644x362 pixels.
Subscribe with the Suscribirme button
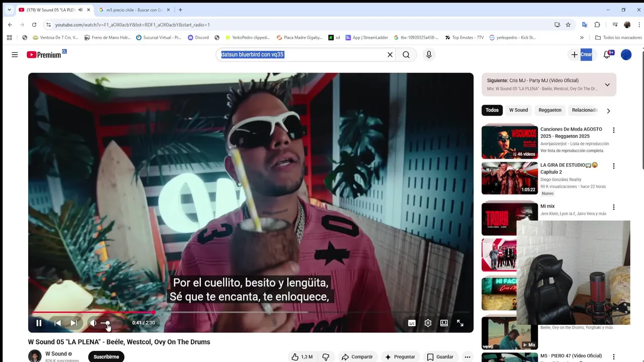pyautogui.click(x=106, y=356)
